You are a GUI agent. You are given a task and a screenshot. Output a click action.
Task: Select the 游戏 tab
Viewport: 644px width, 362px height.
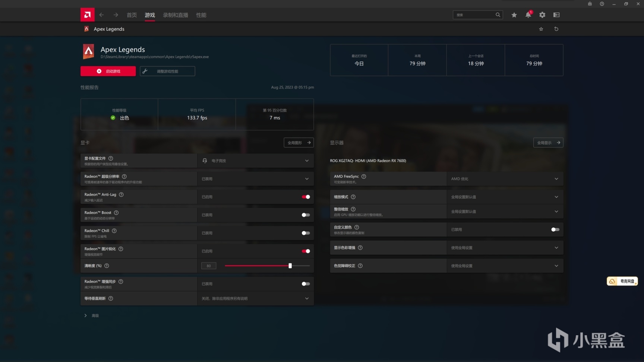pos(150,15)
